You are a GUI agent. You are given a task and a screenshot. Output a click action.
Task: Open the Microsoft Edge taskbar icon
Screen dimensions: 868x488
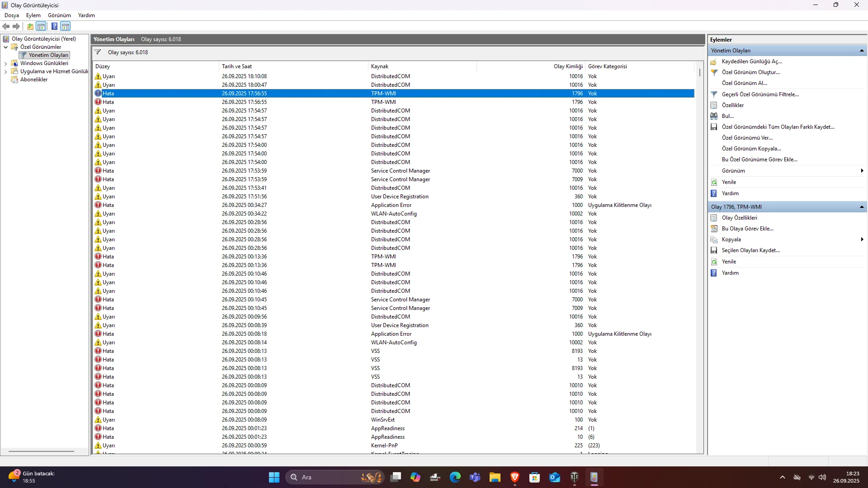(455, 477)
